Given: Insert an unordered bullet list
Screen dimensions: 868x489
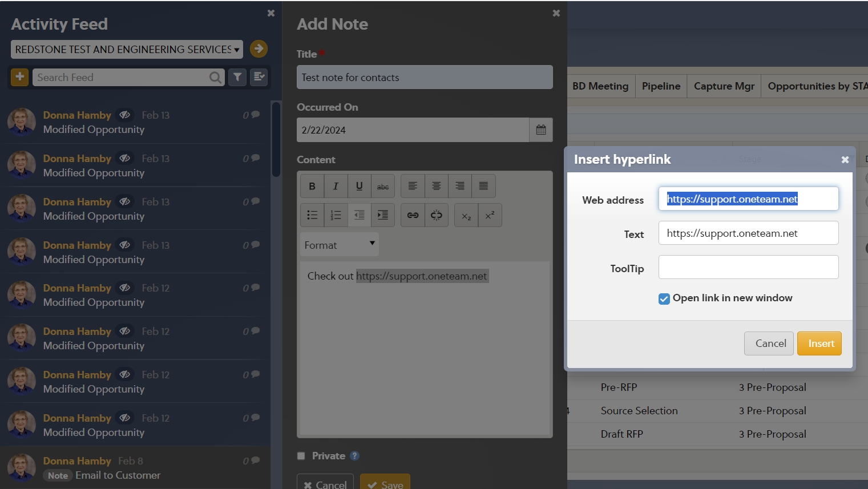Looking at the screenshot, I should click(x=312, y=215).
